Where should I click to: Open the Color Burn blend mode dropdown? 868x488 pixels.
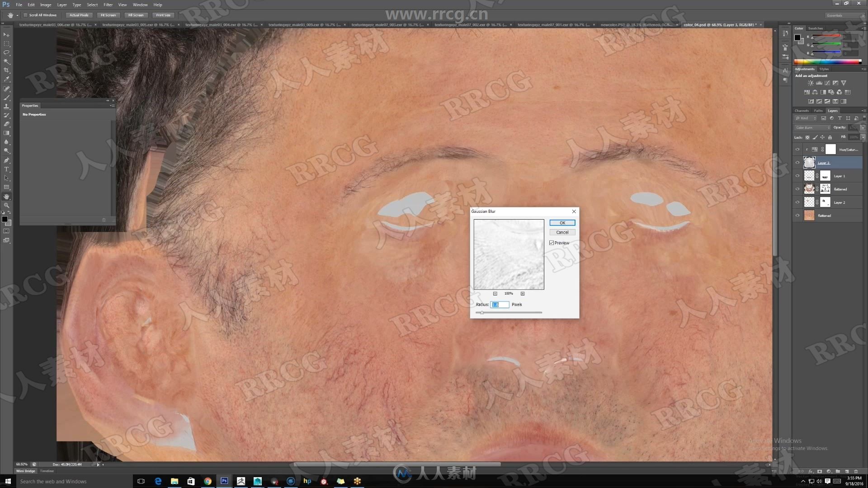pyautogui.click(x=813, y=128)
